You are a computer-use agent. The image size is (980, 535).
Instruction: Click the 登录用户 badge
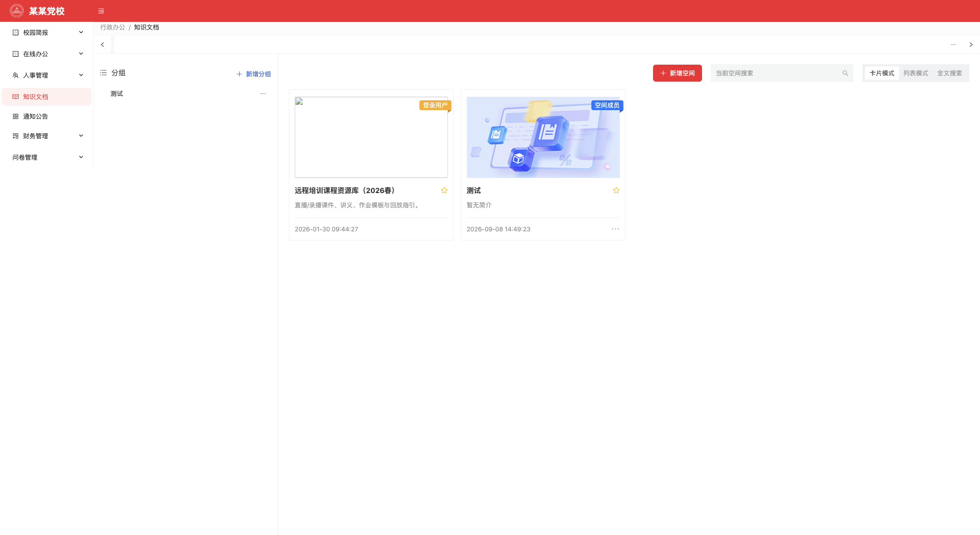435,105
